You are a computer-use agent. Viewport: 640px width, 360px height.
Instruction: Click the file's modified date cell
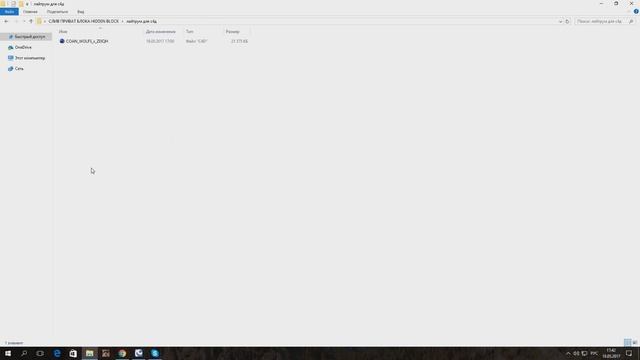160,41
